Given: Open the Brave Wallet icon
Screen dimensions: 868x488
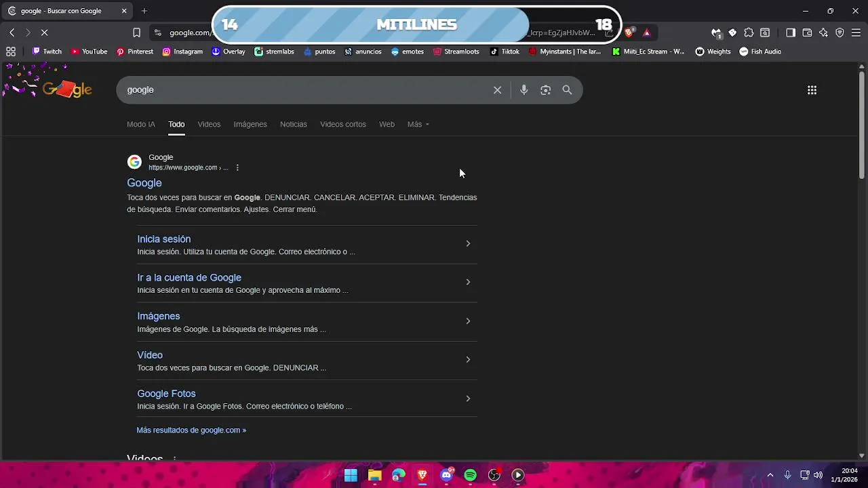Looking at the screenshot, I should click(x=807, y=33).
